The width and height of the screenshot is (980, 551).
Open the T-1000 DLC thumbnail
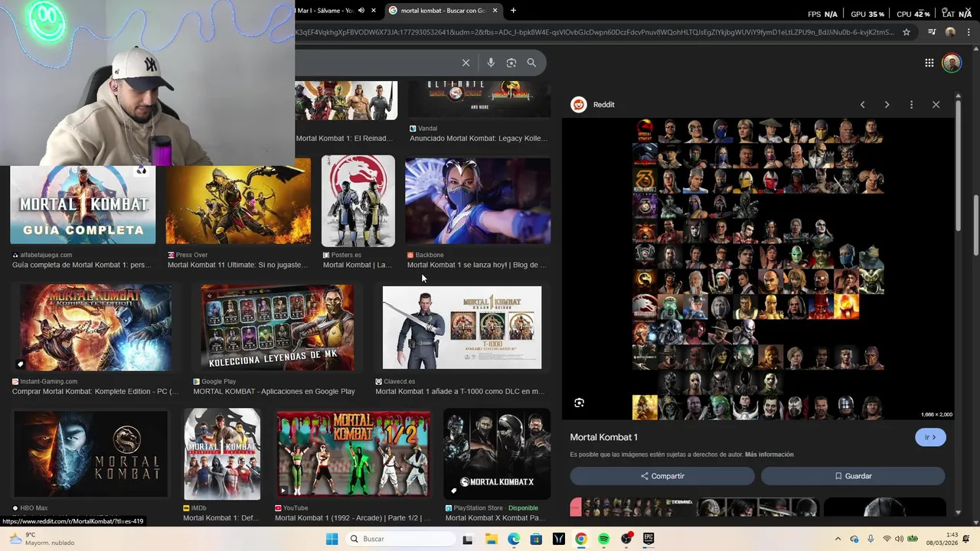pos(462,328)
